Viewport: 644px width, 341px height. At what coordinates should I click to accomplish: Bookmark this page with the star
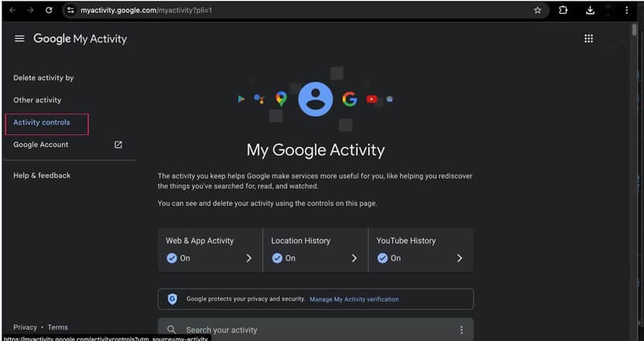point(537,10)
